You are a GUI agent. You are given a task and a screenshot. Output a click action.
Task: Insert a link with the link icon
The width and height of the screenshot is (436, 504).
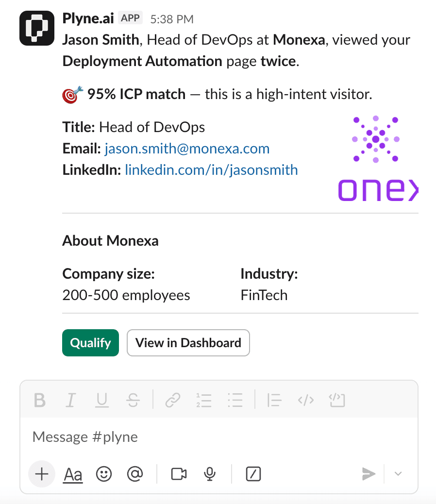pyautogui.click(x=172, y=400)
